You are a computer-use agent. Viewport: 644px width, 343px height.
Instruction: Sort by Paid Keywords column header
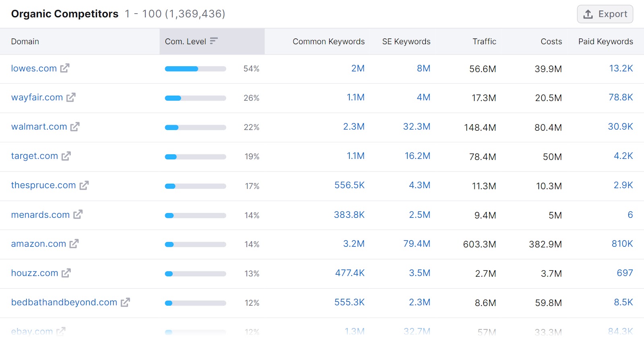tap(605, 41)
